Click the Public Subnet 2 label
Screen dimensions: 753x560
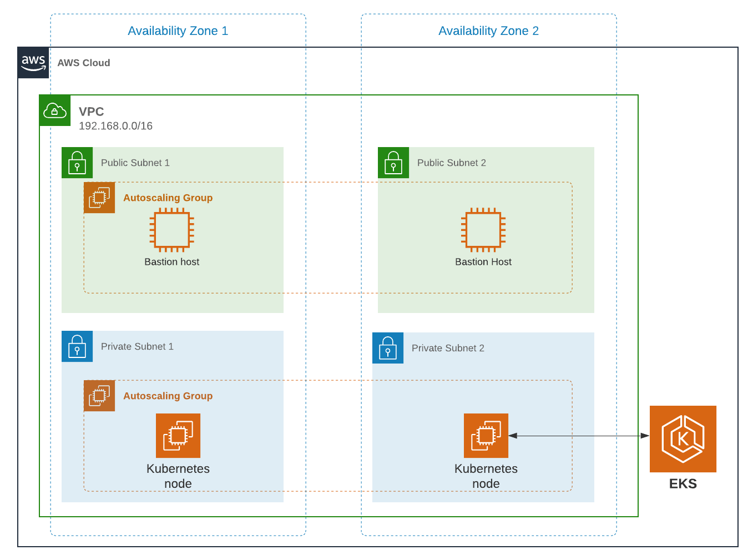point(452,163)
